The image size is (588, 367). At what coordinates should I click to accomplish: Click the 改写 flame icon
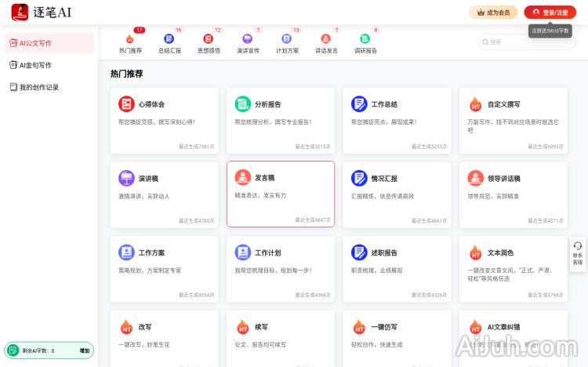click(126, 327)
